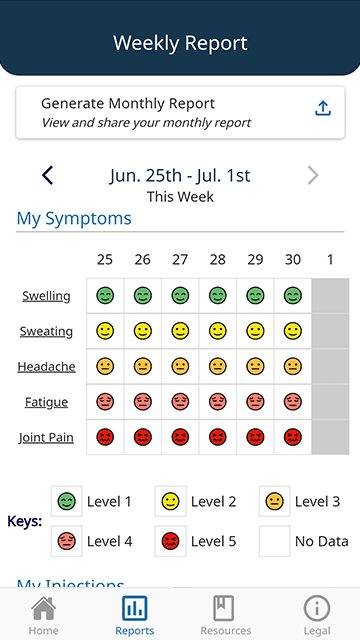Advance to next week with right chevron
The width and height of the screenshot is (360, 640).
pos(313,176)
